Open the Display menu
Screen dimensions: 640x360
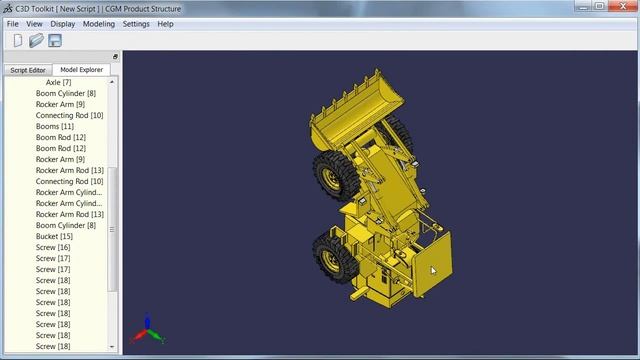tap(62, 24)
